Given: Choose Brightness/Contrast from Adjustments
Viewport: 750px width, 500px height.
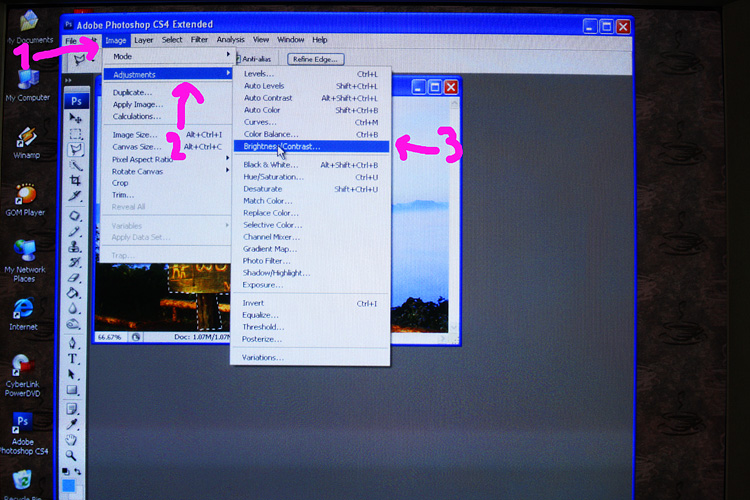Looking at the screenshot, I should (x=311, y=146).
